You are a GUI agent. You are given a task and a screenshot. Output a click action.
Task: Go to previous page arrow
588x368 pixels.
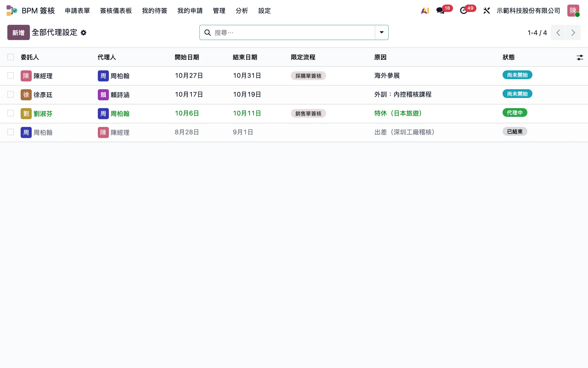(x=558, y=32)
